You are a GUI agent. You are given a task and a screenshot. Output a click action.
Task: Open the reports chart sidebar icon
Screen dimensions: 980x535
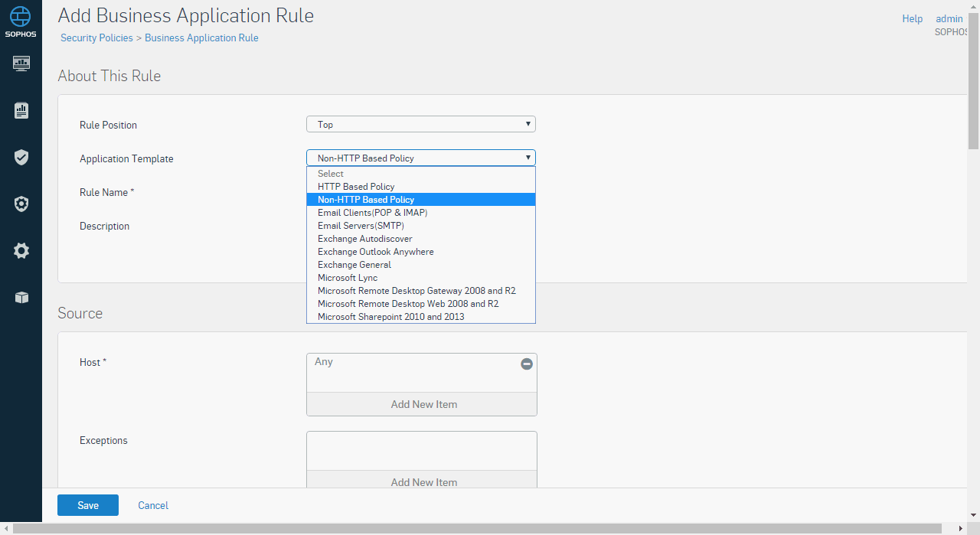tap(21, 111)
